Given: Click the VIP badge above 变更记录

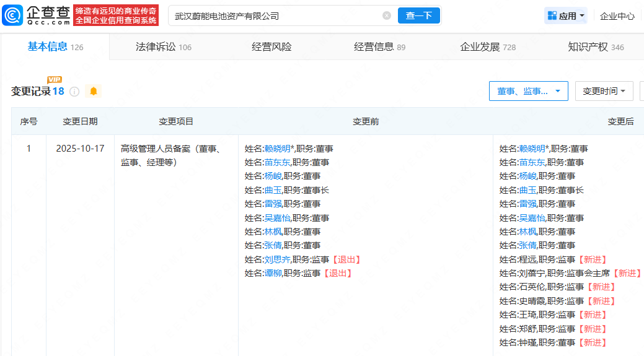Looking at the screenshot, I should tap(55, 80).
